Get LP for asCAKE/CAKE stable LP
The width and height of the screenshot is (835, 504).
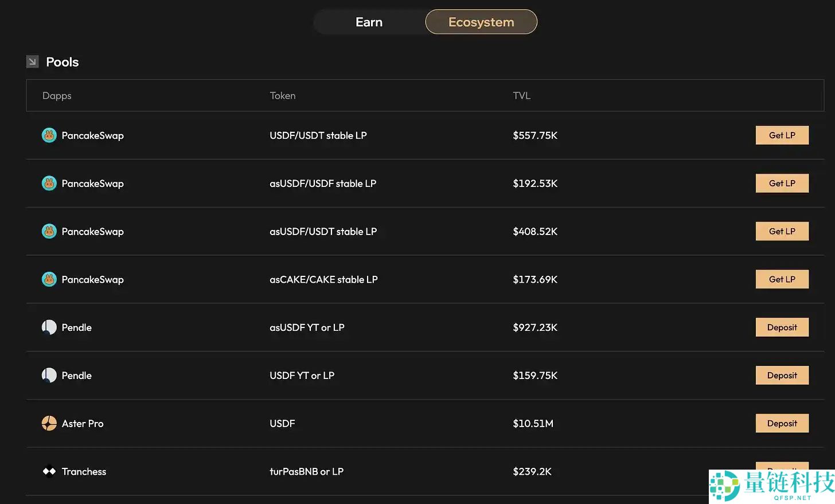(782, 279)
